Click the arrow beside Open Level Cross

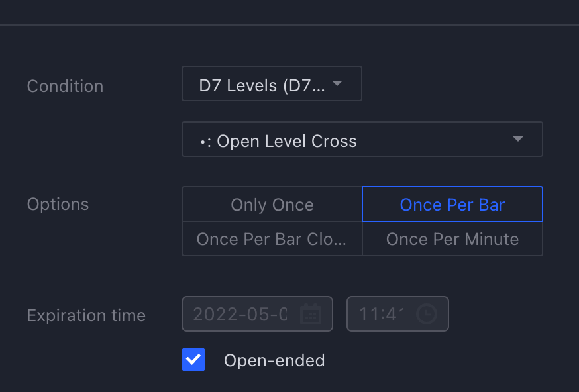(x=518, y=139)
